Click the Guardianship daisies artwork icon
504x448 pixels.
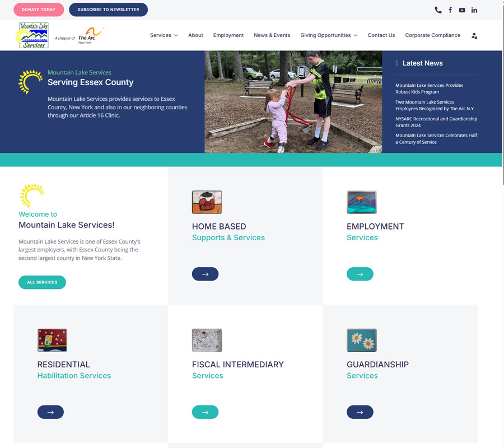tap(362, 340)
